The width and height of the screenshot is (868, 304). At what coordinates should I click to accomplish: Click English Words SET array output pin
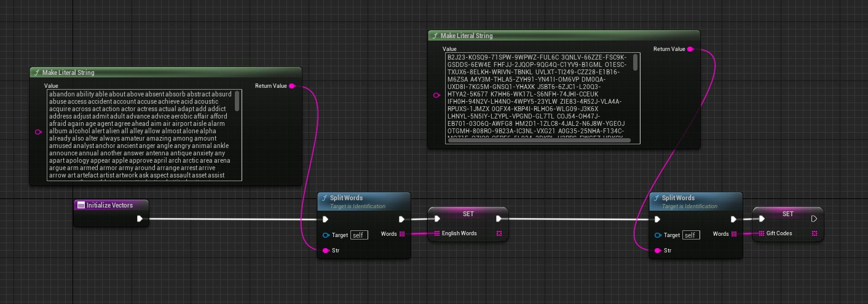pos(499,233)
